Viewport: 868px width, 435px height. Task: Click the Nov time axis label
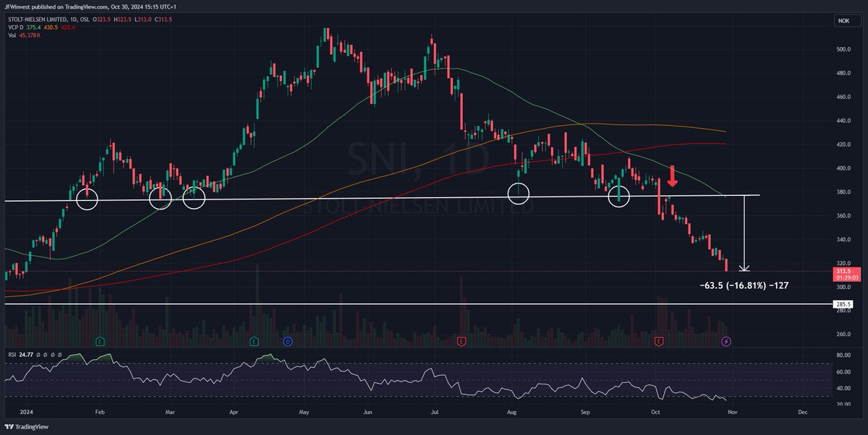733,412
